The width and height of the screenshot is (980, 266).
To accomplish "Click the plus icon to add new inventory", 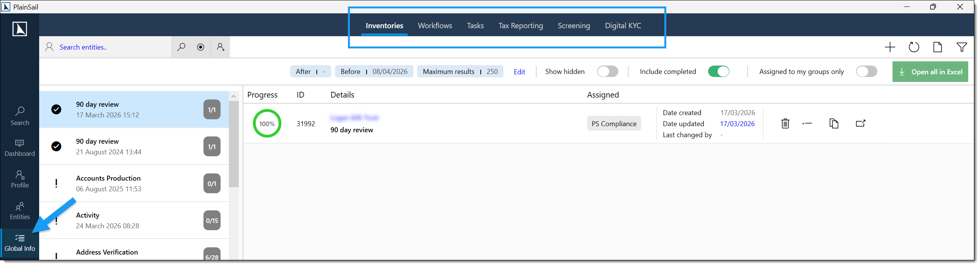I will point(890,47).
